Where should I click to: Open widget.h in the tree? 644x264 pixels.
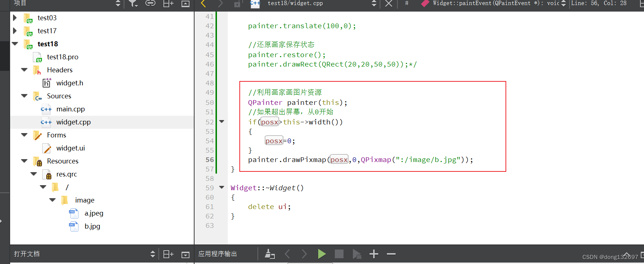pyautogui.click(x=70, y=83)
